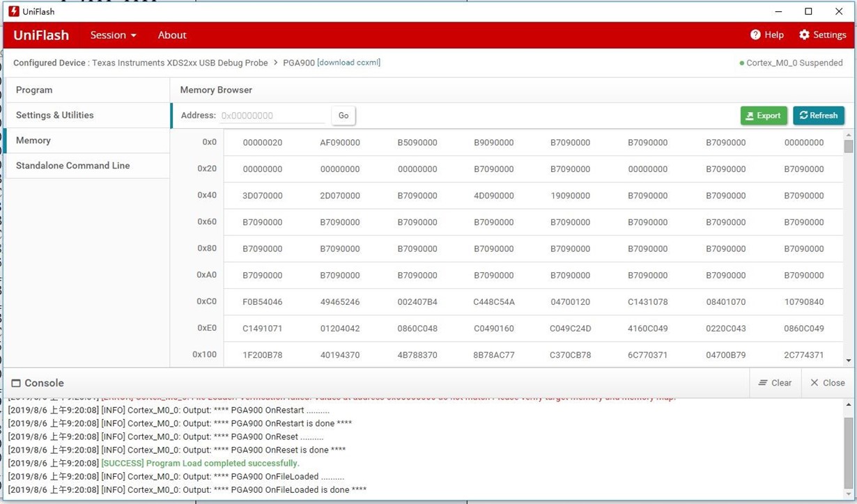The width and height of the screenshot is (857, 504).
Task: Click memory cell 0220C043
Action: 725,329
